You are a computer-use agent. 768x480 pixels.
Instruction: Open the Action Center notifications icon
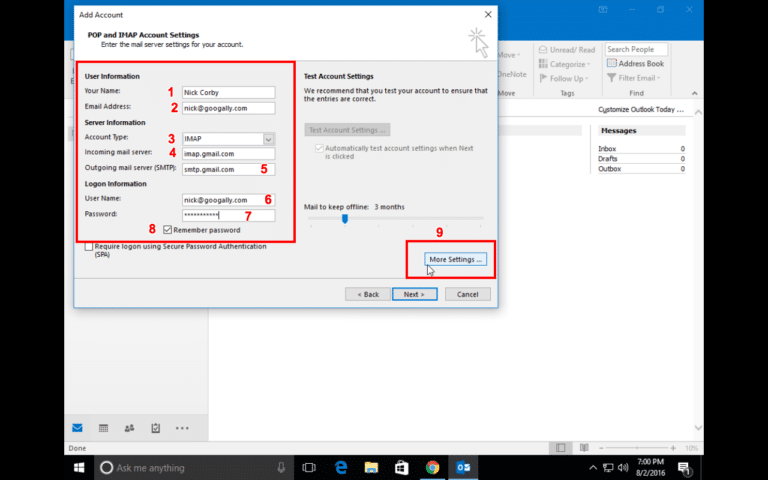684,468
